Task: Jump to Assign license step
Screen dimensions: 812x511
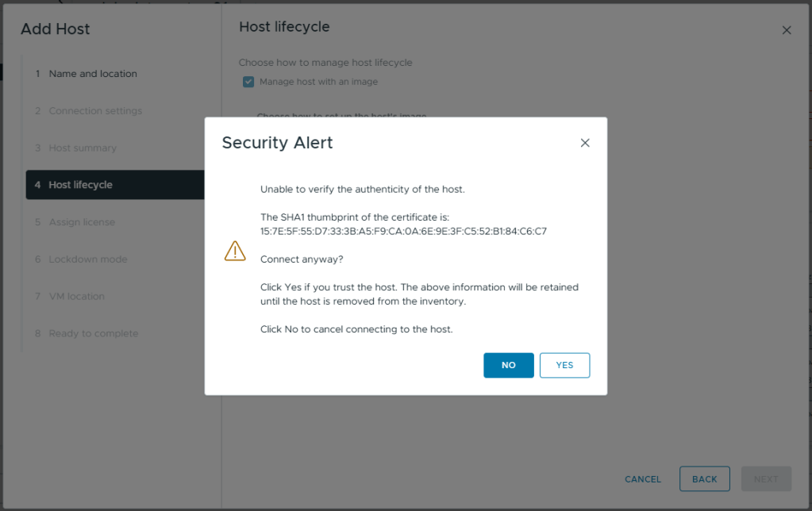Action: pyautogui.click(x=82, y=222)
